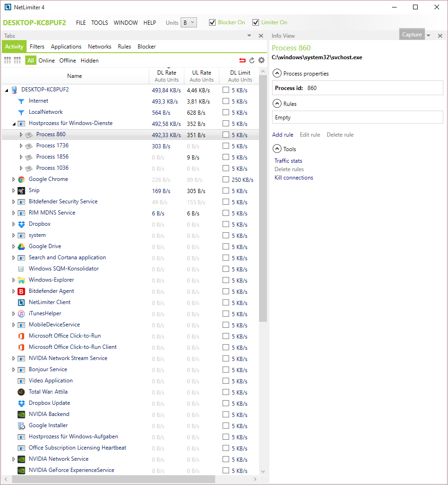The image size is (448, 485).
Task: Click the iTunesHelper icon
Action: click(x=21, y=314)
